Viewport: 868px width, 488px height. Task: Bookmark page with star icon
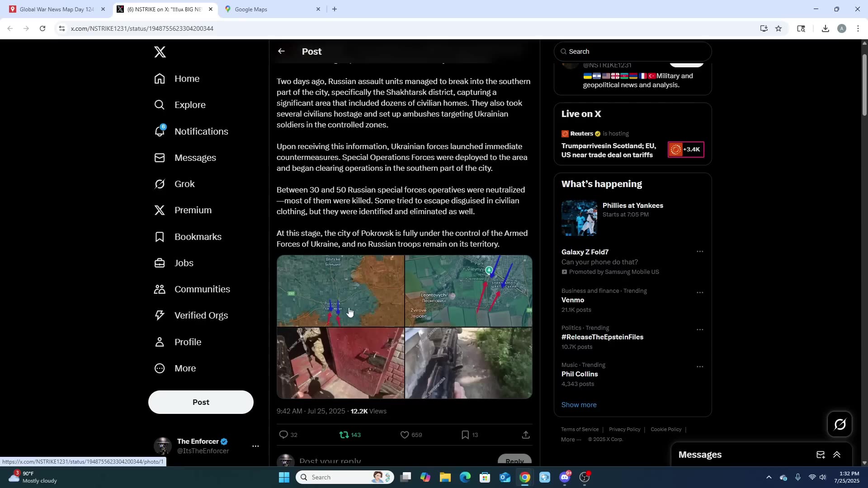click(x=778, y=28)
